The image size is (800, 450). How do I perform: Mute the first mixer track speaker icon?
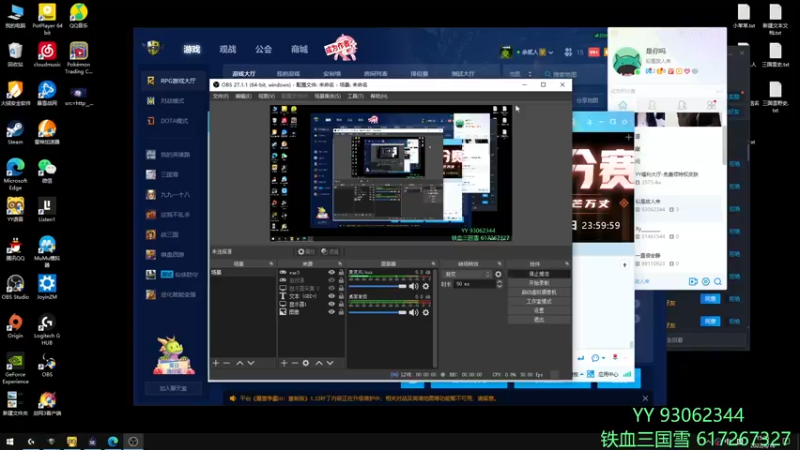(x=414, y=286)
